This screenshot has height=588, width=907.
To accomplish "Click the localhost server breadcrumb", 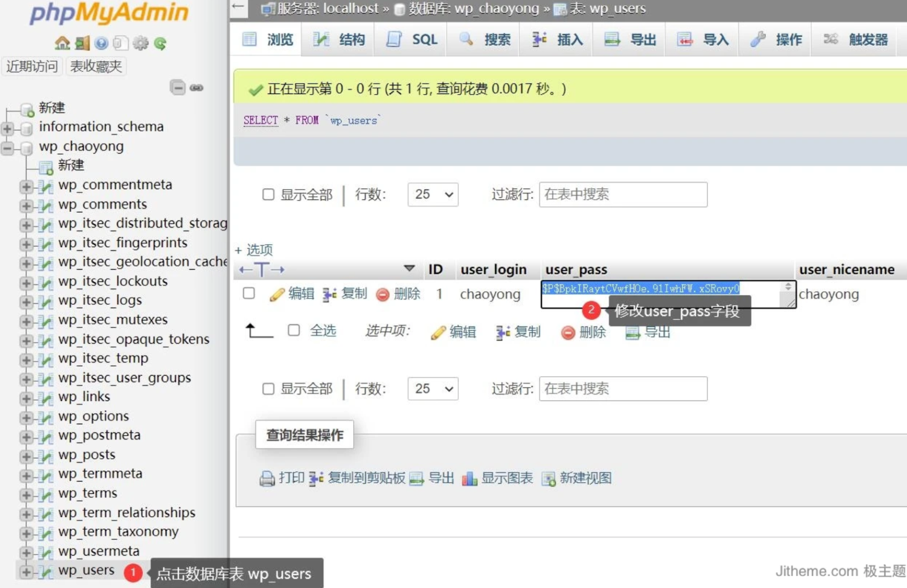I will (327, 8).
